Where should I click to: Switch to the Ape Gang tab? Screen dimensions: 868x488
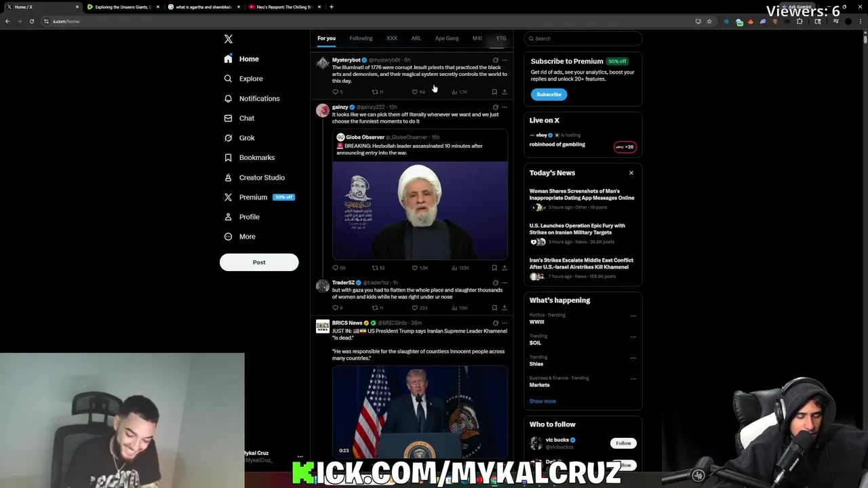coord(447,39)
